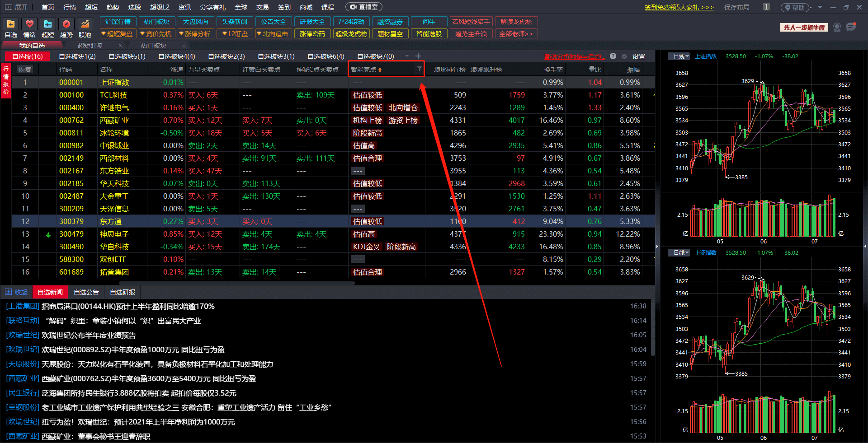Click the 热门板块 toolbar button
The height and width of the screenshot is (443, 868).
pos(157,22)
